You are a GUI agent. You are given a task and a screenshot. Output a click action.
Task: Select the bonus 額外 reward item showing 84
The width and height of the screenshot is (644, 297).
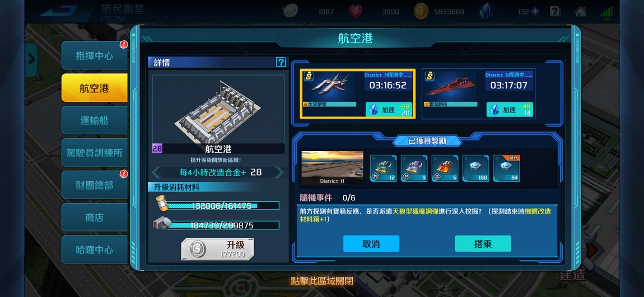pyautogui.click(x=506, y=168)
